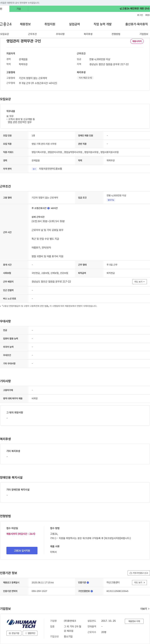Image resolution: width=150 pixels, height=644 pixels.
Task: Click the 열람차단 block button
Action: (x=30, y=633)
